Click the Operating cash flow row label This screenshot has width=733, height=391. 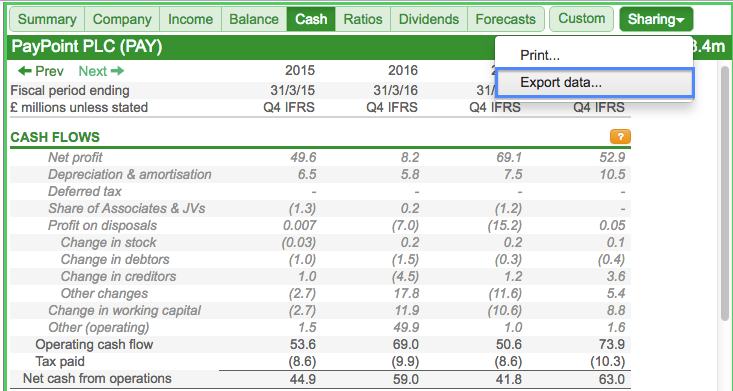[x=94, y=345]
